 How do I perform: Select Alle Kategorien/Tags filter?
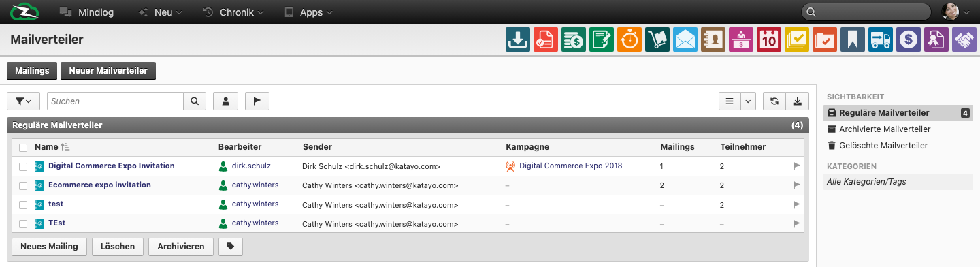point(898,182)
